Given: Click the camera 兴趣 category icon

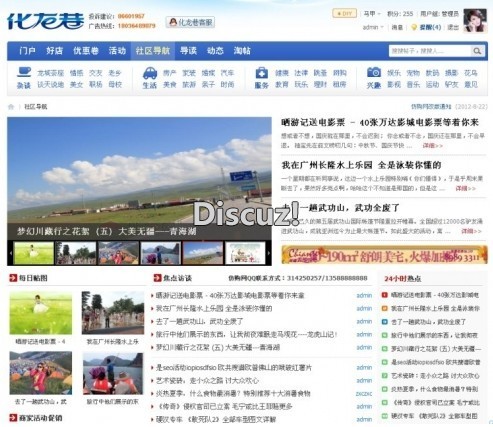Looking at the screenshot, I should (374, 72).
